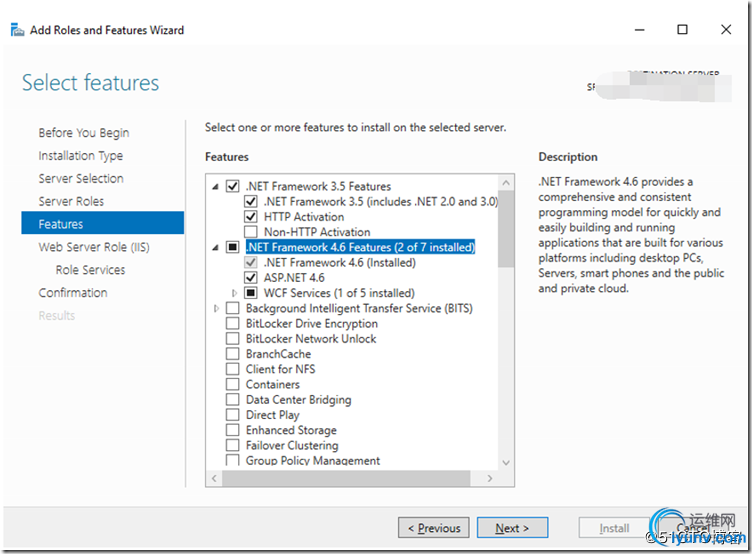Select the Features step
Viewport: 752px width, 554px height.
[103, 224]
